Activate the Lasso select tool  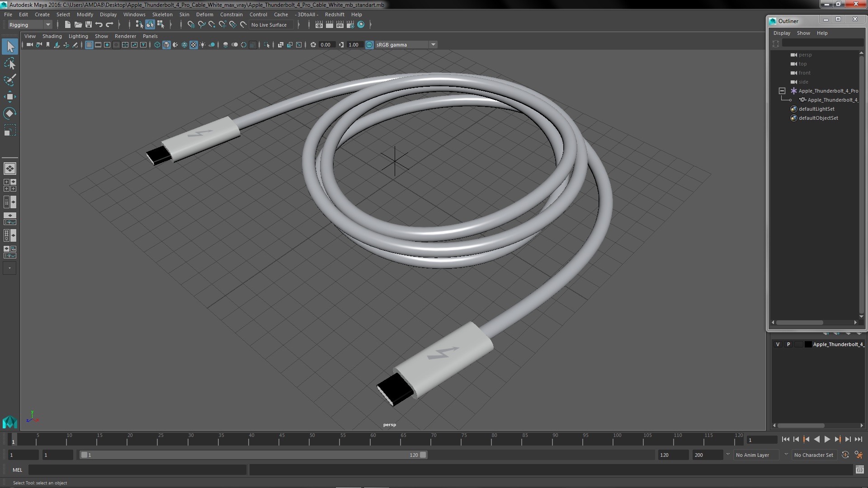[10, 64]
